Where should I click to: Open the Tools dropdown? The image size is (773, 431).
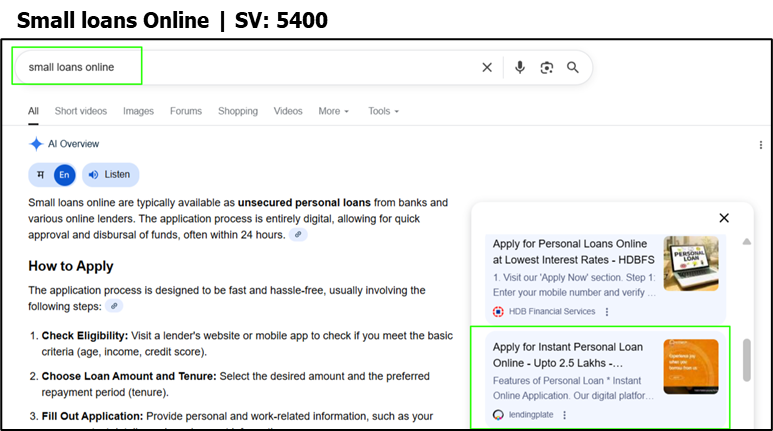click(383, 111)
